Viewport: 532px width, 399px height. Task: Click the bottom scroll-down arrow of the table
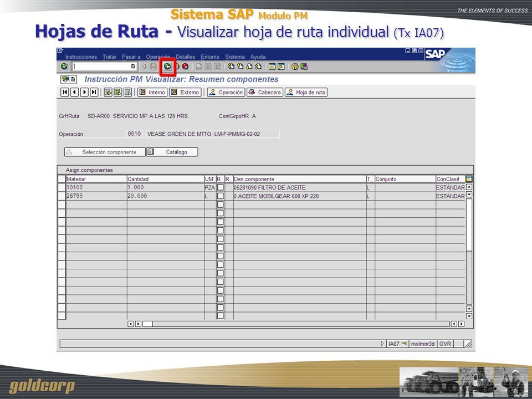pos(469,316)
